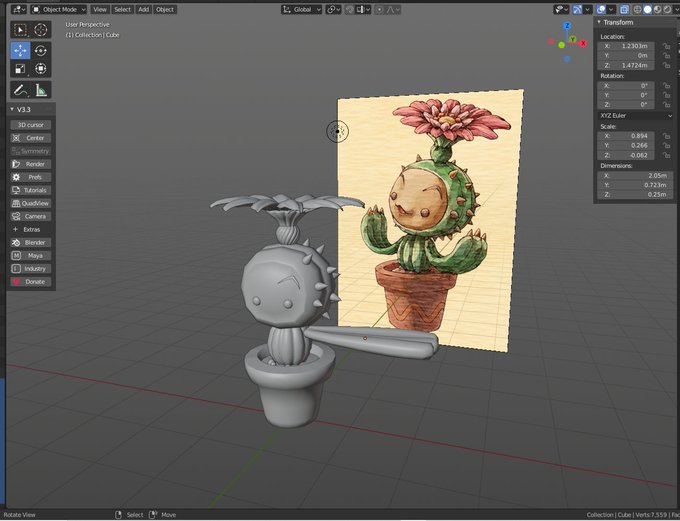Switch to solid viewport shading
This screenshot has width=680, height=521.
pos(647,9)
